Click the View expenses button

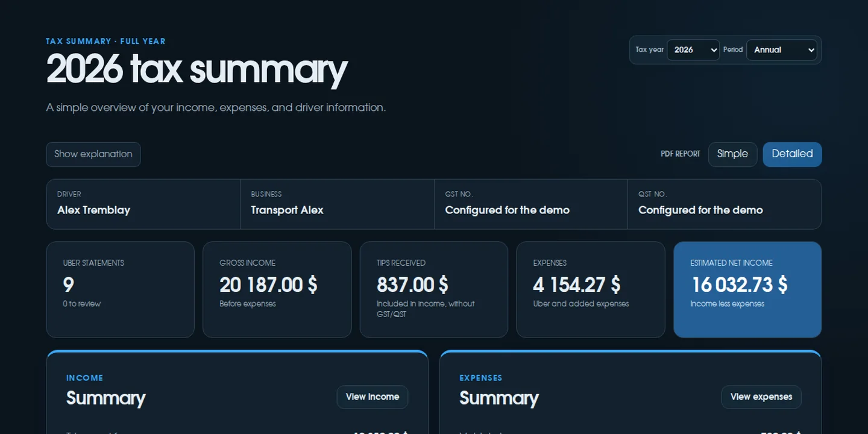[x=761, y=397]
